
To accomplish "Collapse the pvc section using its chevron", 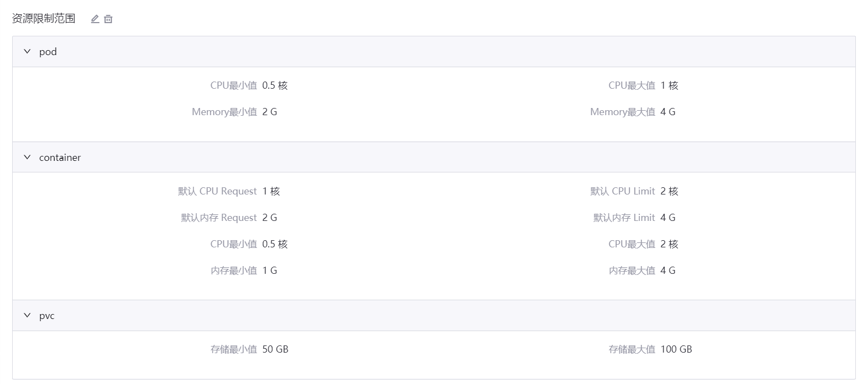I will coord(26,315).
